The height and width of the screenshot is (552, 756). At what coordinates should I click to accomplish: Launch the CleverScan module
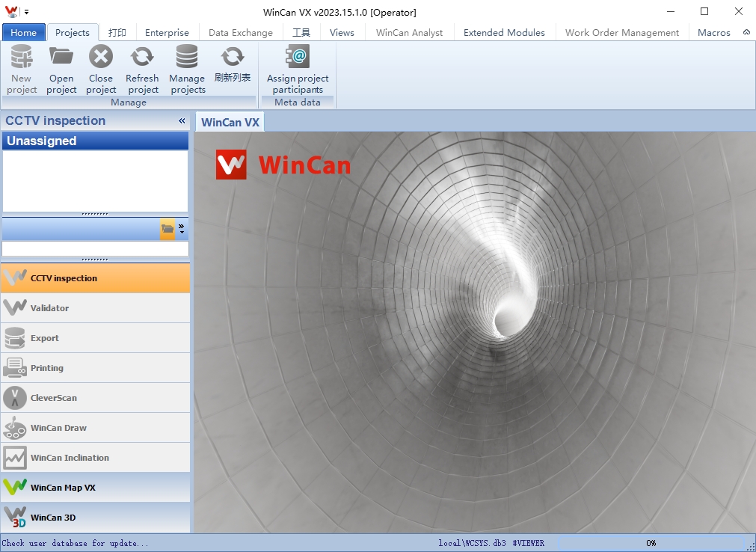[x=96, y=398]
